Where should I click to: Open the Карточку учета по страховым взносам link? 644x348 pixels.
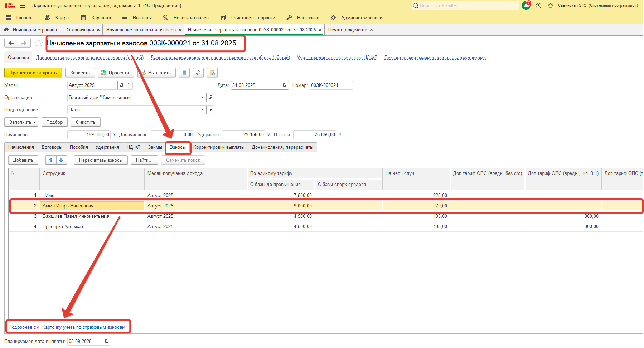click(x=67, y=327)
